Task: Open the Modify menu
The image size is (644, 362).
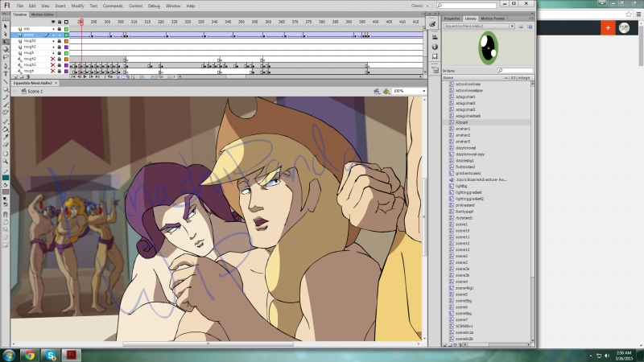Action: [x=77, y=6]
